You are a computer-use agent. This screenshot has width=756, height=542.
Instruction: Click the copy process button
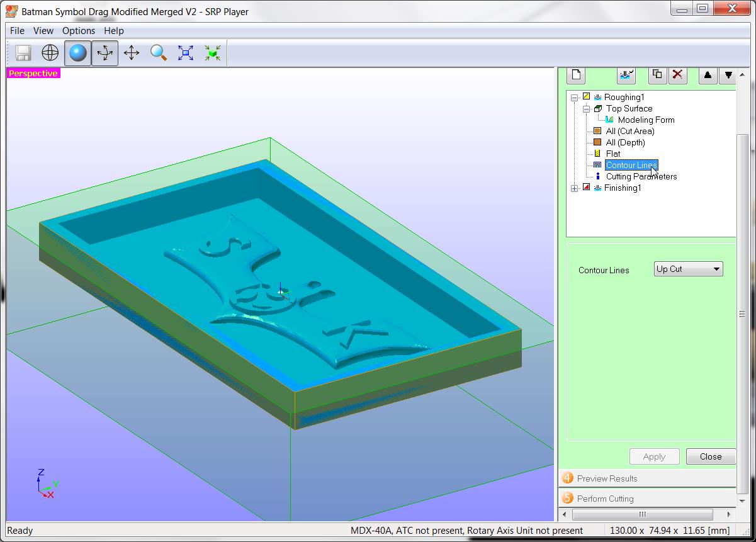[657, 75]
